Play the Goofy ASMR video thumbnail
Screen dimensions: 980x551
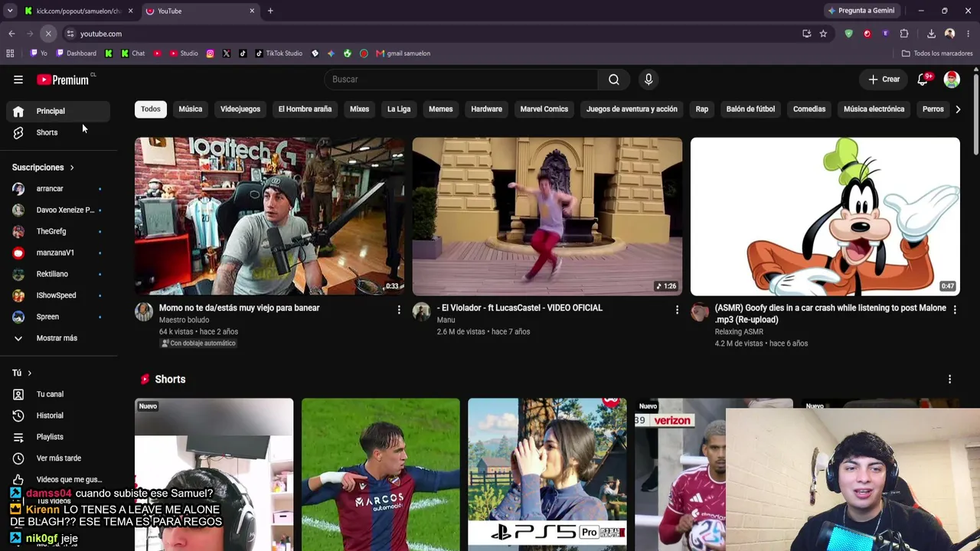(825, 217)
